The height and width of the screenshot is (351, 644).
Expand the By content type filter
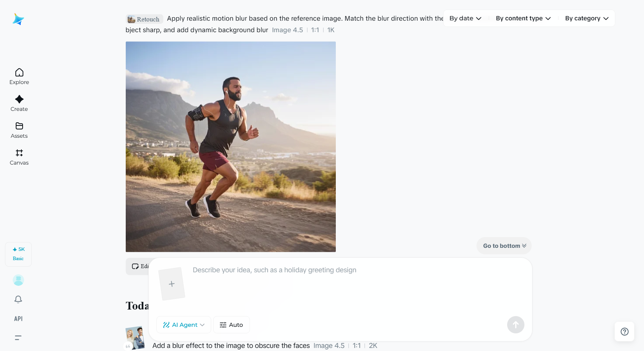523,18
